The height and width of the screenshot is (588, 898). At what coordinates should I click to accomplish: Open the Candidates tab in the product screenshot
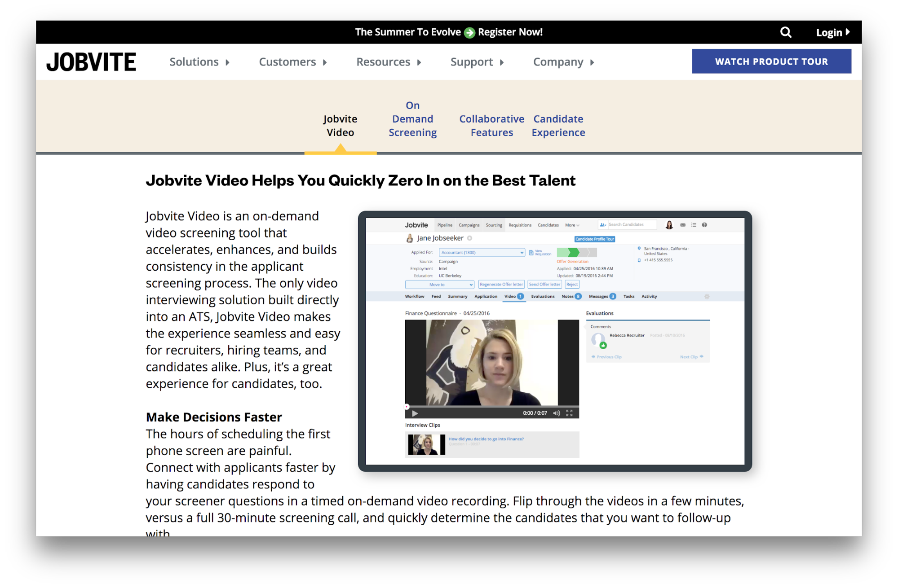click(x=548, y=225)
